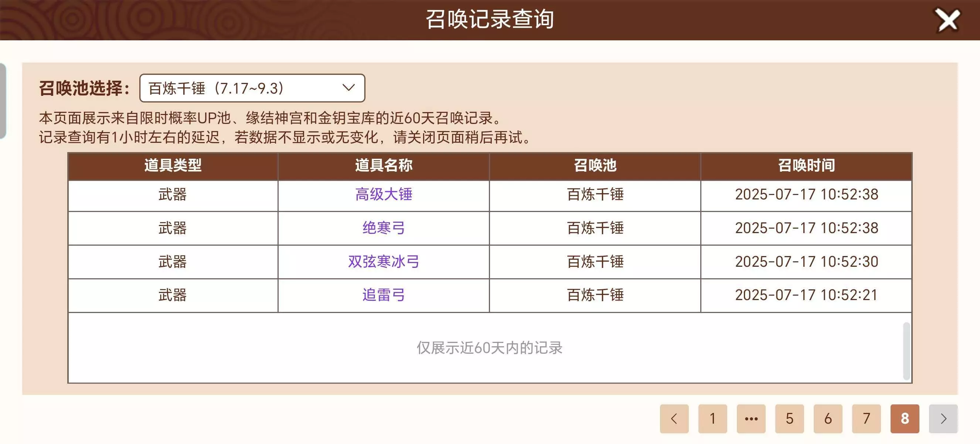Go to next page arrow

click(943, 418)
